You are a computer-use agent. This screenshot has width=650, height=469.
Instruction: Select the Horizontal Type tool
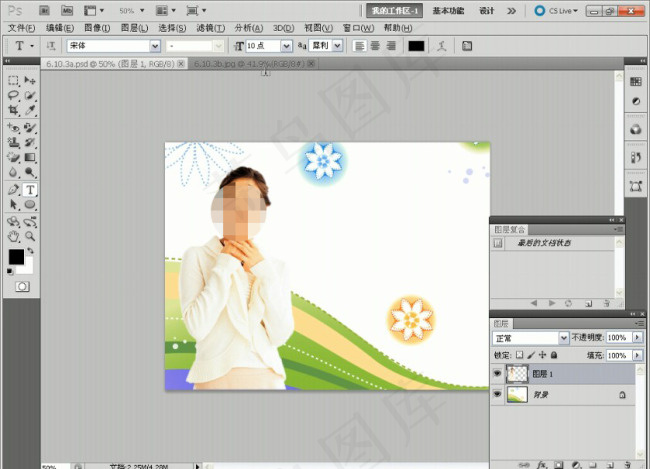tap(30, 190)
